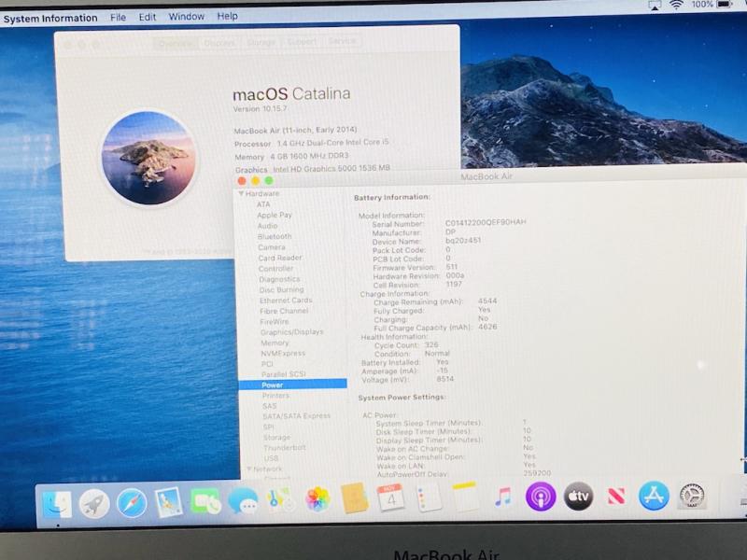Switch to Support tab in About window
The width and height of the screenshot is (747, 560).
pos(302,42)
